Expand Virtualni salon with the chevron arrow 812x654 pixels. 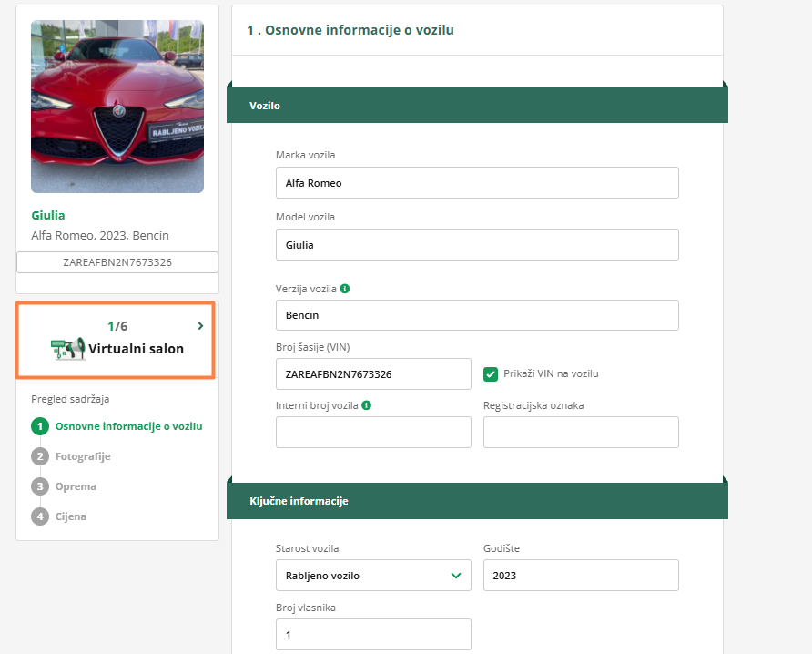[x=200, y=325]
